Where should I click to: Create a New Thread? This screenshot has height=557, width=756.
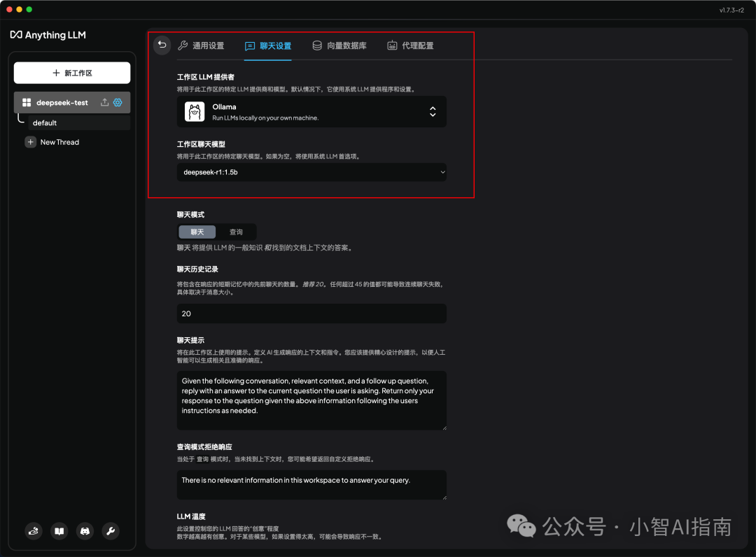tap(52, 142)
